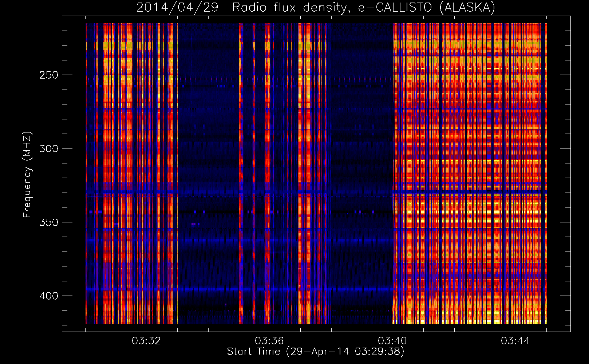Viewport: 589px width, 364px height.
Task: Click the e-CALLISTO text in the title
Action: pos(397,8)
